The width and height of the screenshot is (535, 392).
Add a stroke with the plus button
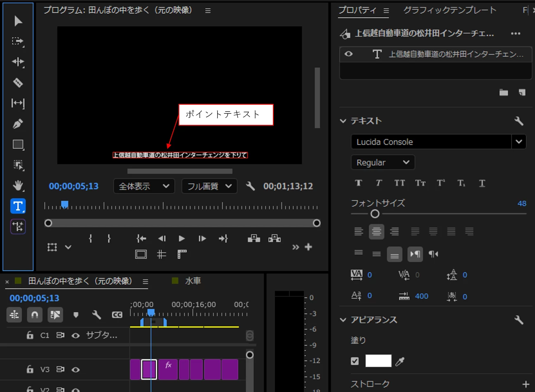pyautogui.click(x=526, y=384)
